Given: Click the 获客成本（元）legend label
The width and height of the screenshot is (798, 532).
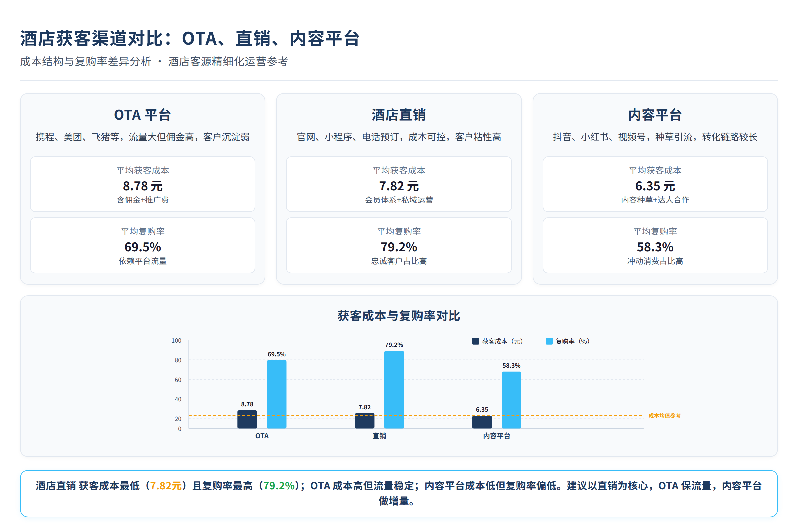Looking at the screenshot, I should point(502,341).
